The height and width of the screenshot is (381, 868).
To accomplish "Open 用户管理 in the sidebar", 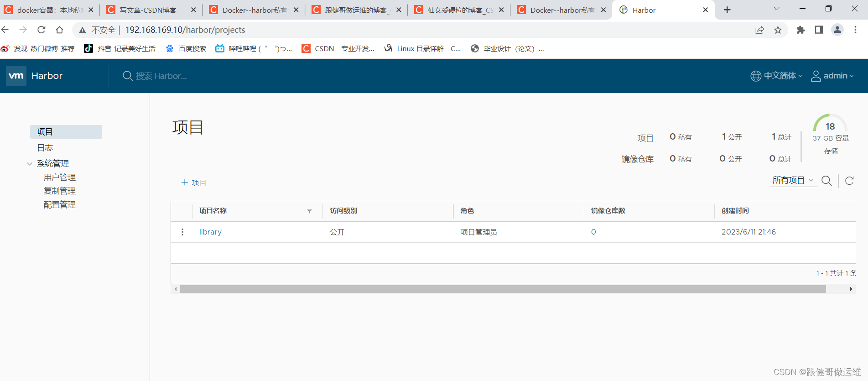I will coord(60,177).
